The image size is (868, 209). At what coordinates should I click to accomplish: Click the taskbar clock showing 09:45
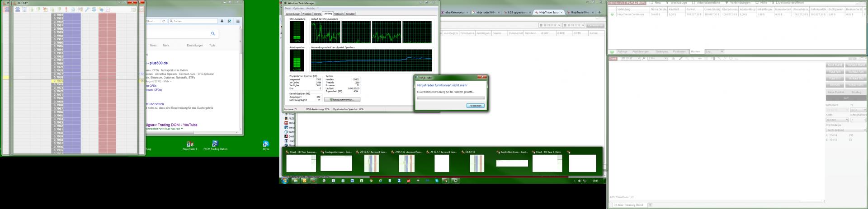pyautogui.click(x=595, y=181)
